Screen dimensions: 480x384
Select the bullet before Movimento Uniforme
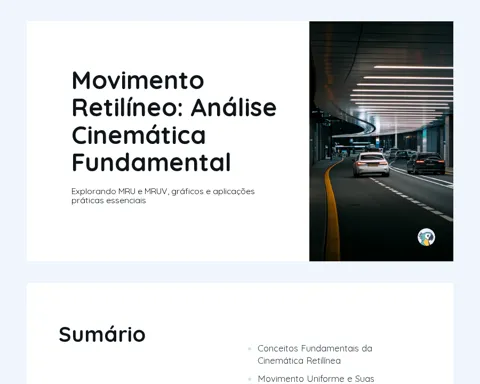coord(250,379)
